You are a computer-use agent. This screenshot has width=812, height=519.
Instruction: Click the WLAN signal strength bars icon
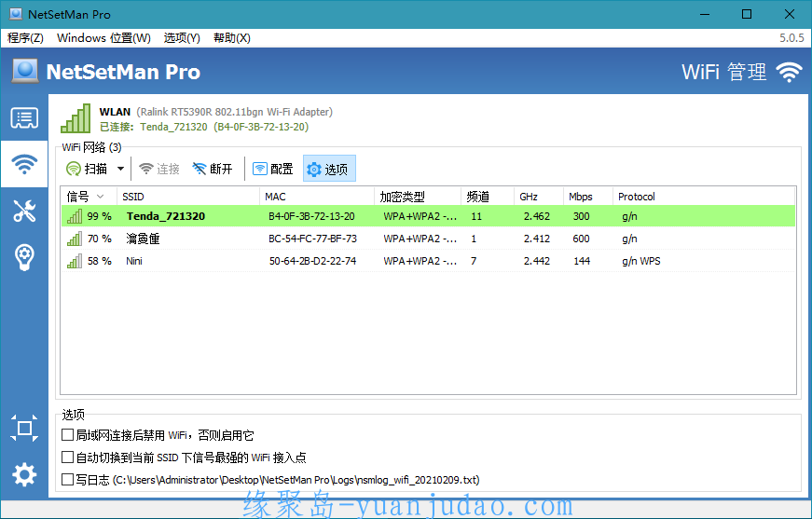[x=76, y=118]
